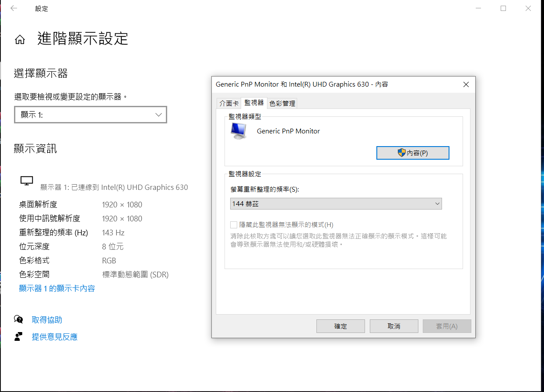
Task: Click the 提供意見反應 person icon
Action: [18, 337]
